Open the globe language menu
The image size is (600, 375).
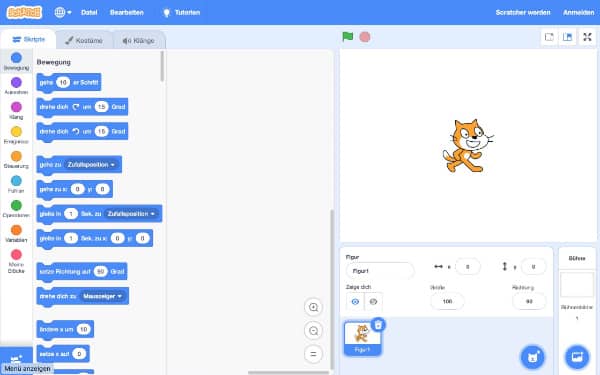click(63, 12)
